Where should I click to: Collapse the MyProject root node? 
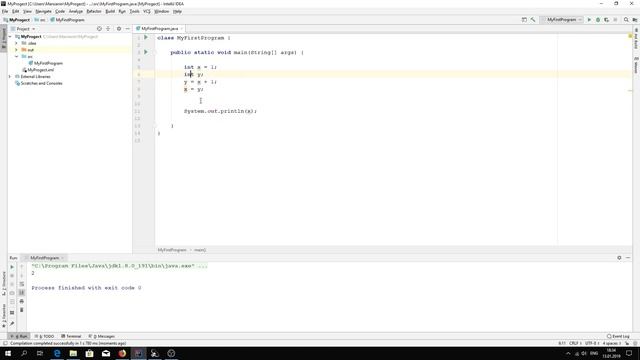[10, 37]
